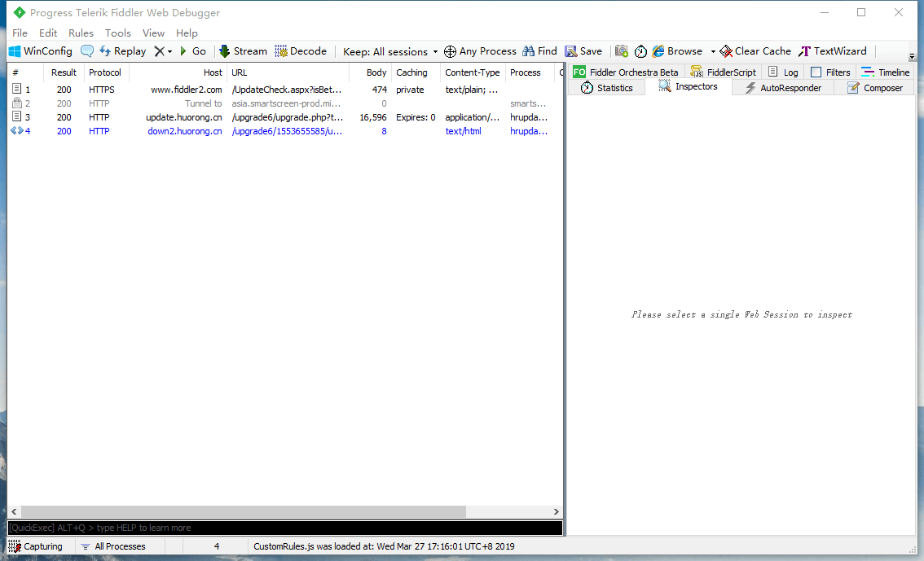Toggle Stream mode in toolbar
924x561 pixels.
243,51
